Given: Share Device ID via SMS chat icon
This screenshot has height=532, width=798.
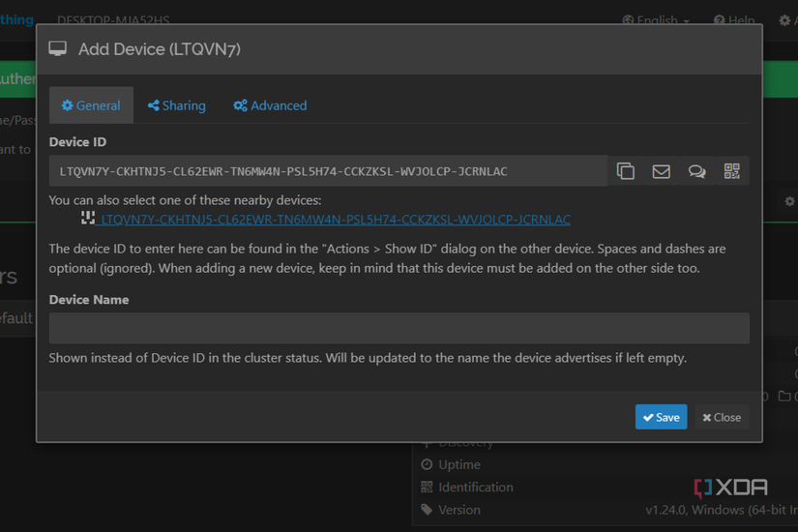Looking at the screenshot, I should pos(696,171).
